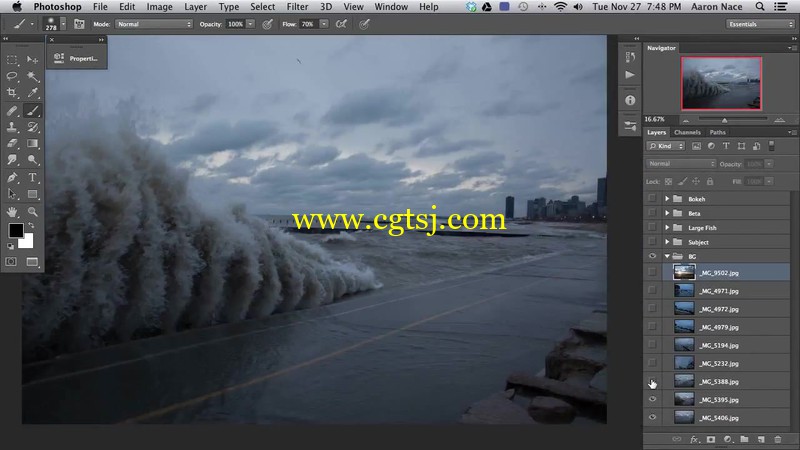
Task: Select the Zoom tool in toolbox
Action: pyautogui.click(x=32, y=211)
